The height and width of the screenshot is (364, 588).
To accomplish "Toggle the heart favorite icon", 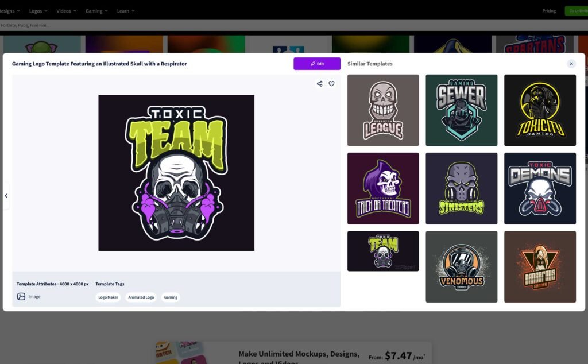I will coord(331,84).
